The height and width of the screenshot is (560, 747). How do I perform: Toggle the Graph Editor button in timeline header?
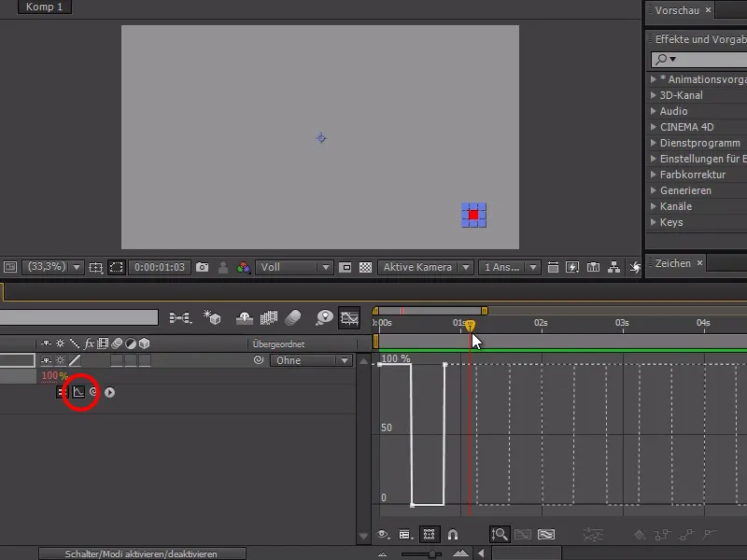tap(349, 317)
